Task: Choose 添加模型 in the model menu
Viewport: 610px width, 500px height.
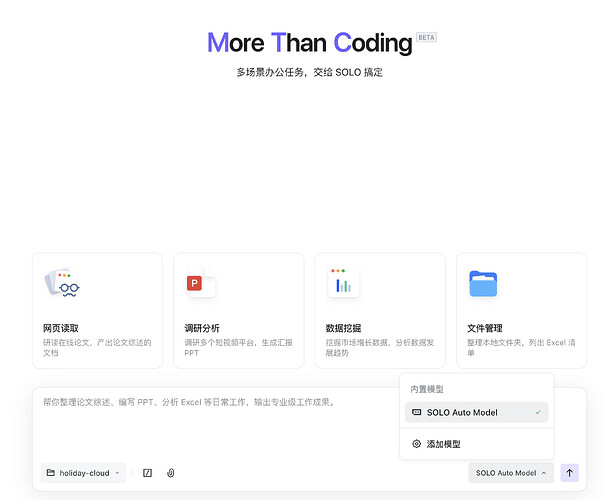Action: (477, 444)
